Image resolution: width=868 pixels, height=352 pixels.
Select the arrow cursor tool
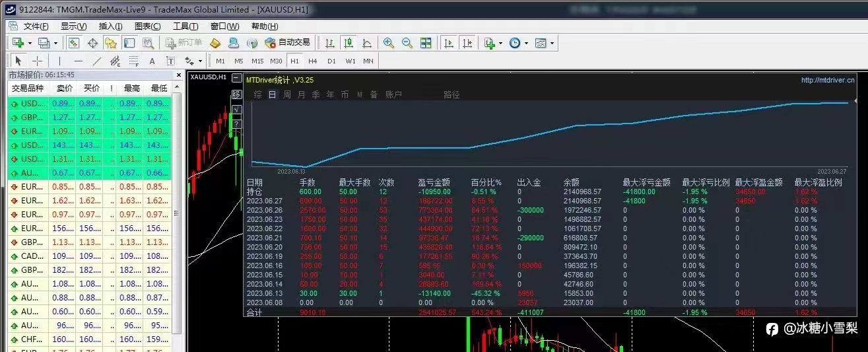click(x=19, y=61)
